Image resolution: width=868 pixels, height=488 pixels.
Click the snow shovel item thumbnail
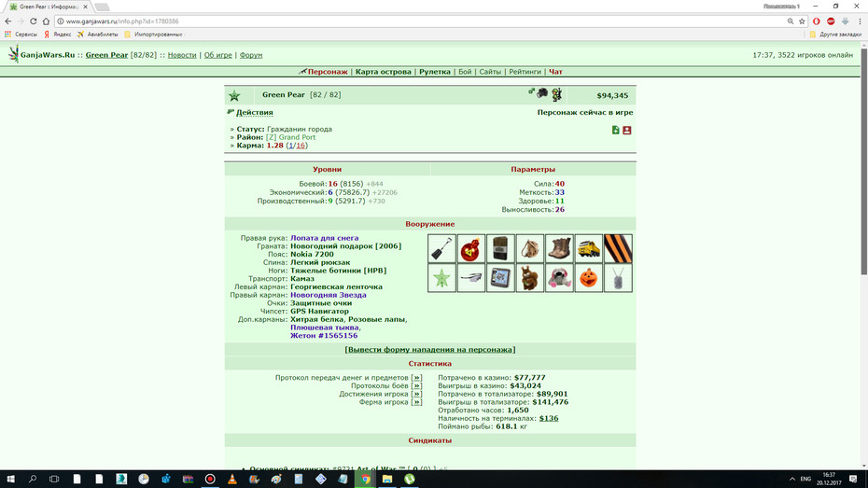coord(441,248)
